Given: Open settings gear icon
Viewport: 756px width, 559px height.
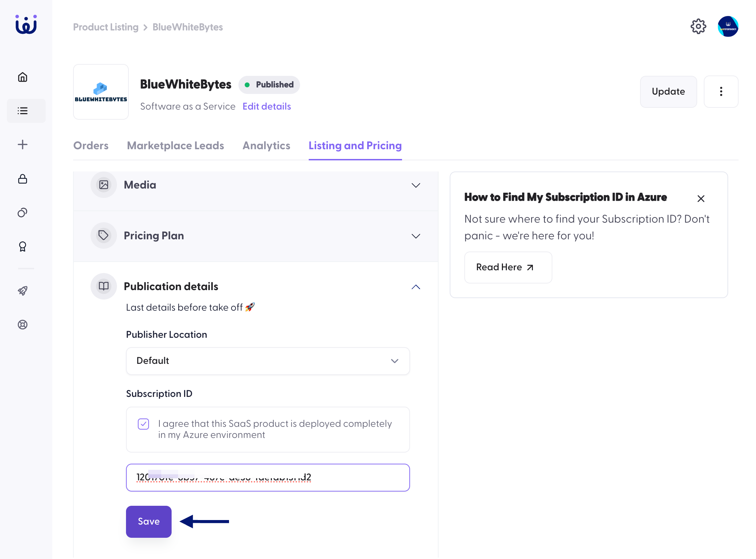Looking at the screenshot, I should click(698, 26).
